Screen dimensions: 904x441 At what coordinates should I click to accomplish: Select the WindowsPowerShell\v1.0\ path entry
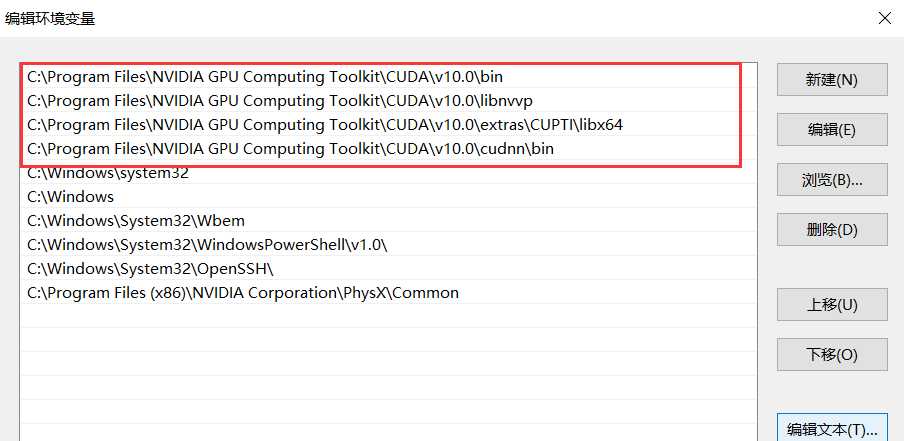[207, 245]
